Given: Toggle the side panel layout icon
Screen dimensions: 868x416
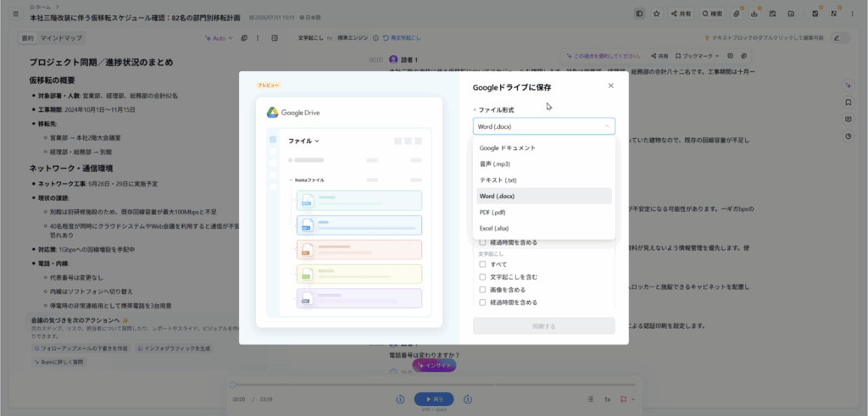Looking at the screenshot, I should click(x=639, y=14).
